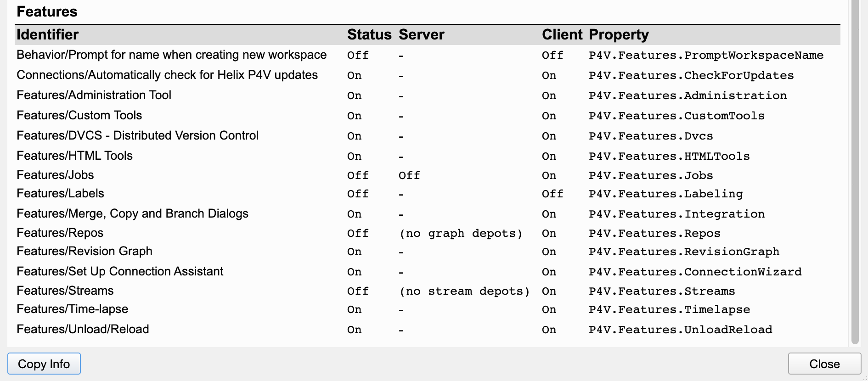The width and height of the screenshot is (868, 381).
Task: Click the Features/Administration Tool entry
Action: pyautogui.click(x=94, y=95)
